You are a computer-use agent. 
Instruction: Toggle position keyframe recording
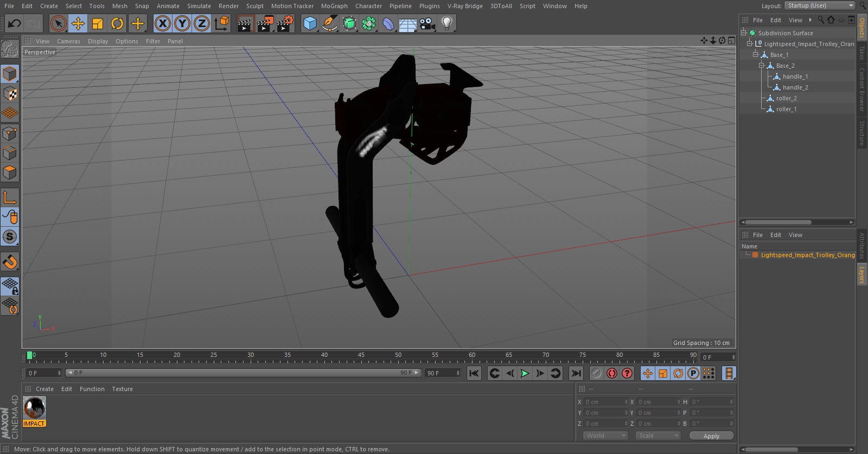click(648, 373)
